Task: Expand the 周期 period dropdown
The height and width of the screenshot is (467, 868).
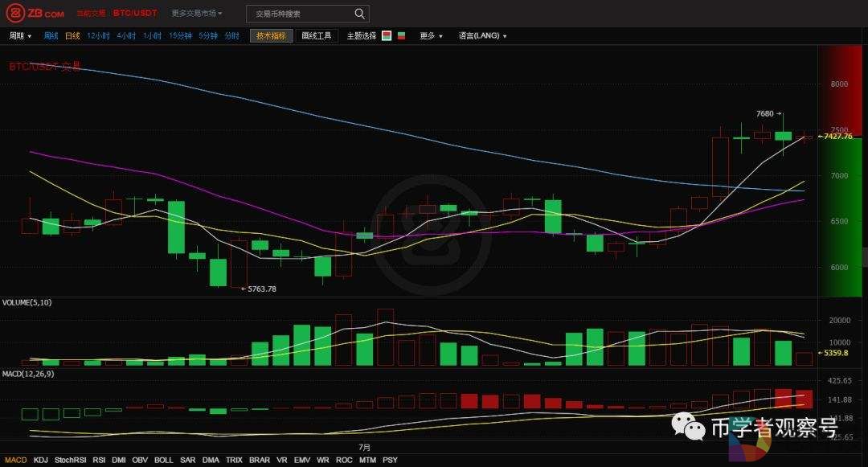Action: (20, 36)
